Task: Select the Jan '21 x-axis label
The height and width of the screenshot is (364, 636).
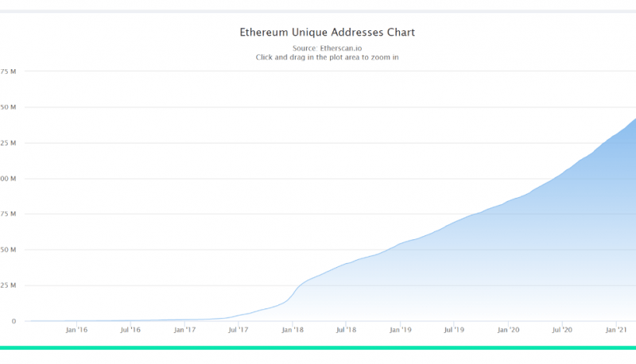Action: point(616,329)
